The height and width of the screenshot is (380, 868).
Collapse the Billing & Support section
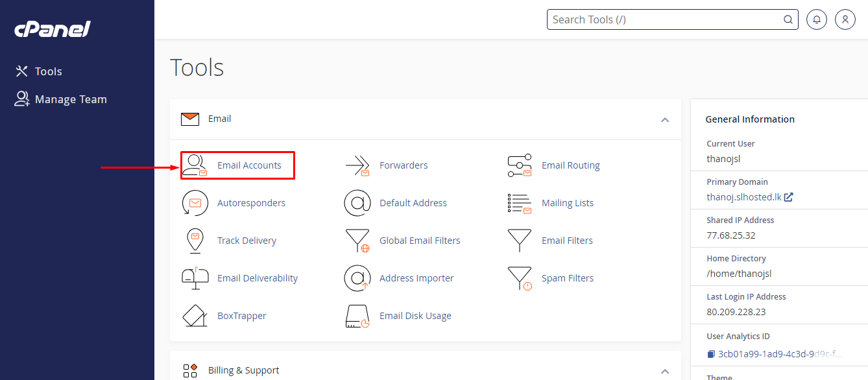pyautogui.click(x=664, y=371)
